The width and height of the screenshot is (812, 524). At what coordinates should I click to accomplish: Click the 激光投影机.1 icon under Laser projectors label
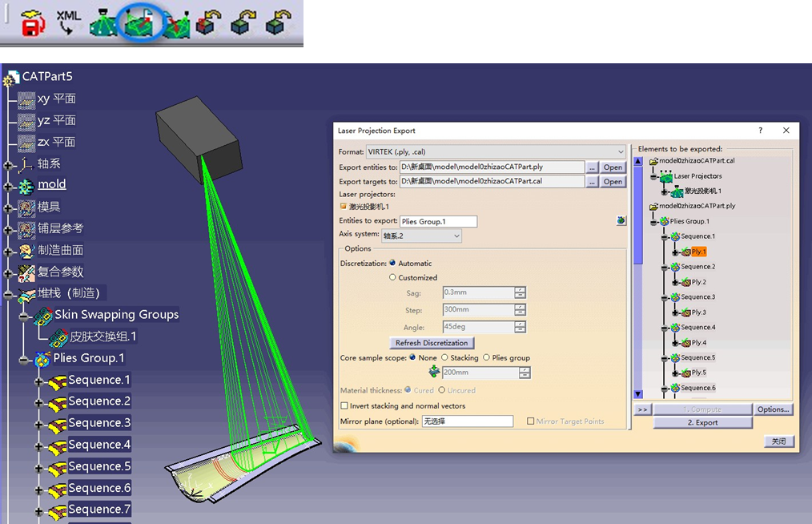pyautogui.click(x=343, y=206)
